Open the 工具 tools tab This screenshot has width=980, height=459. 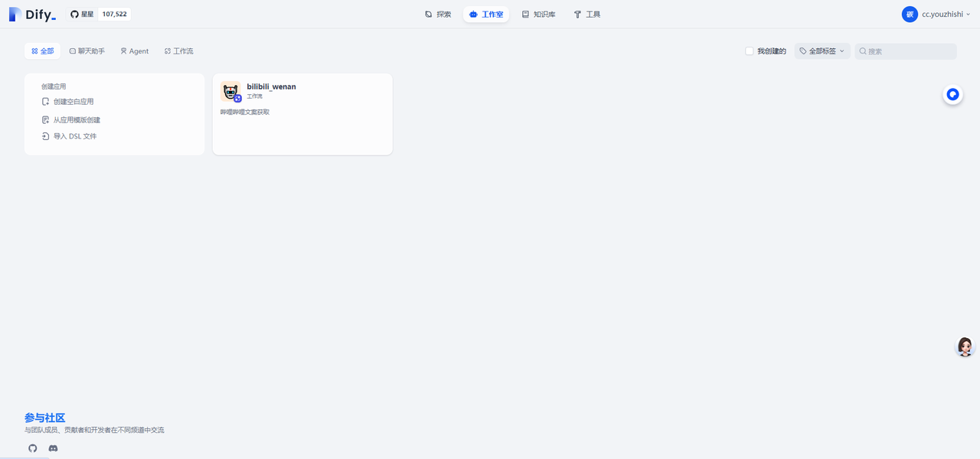[x=586, y=14]
